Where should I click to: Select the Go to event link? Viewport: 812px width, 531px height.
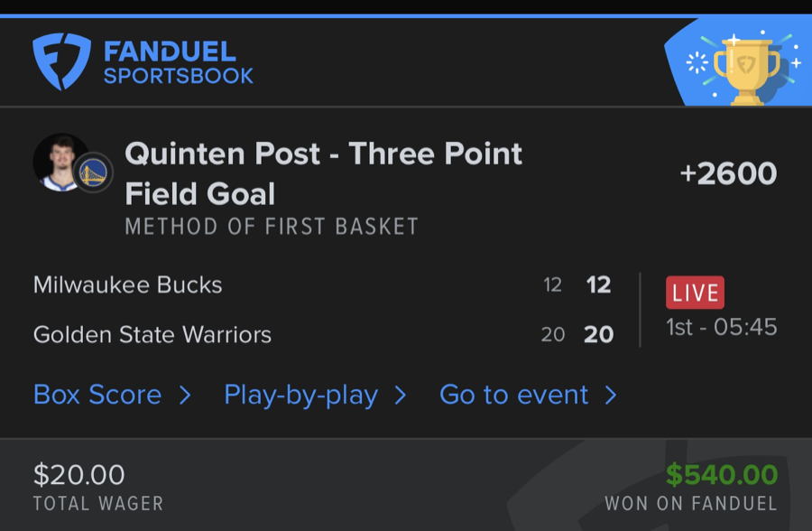(x=514, y=395)
